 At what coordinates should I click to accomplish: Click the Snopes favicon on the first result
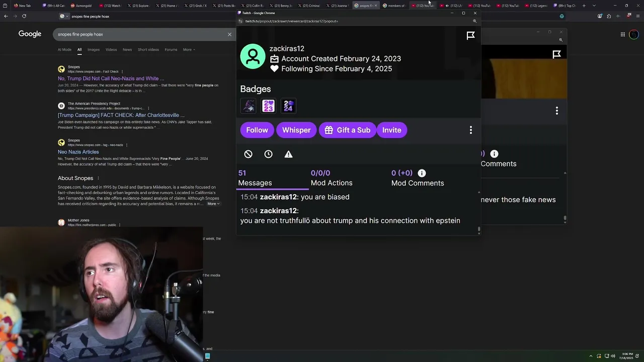click(61, 69)
